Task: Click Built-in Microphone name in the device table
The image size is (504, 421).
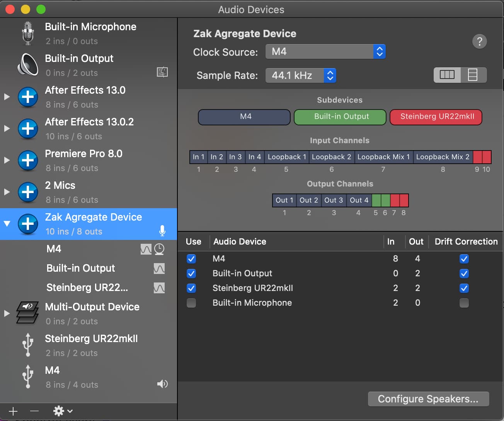Action: (252, 303)
